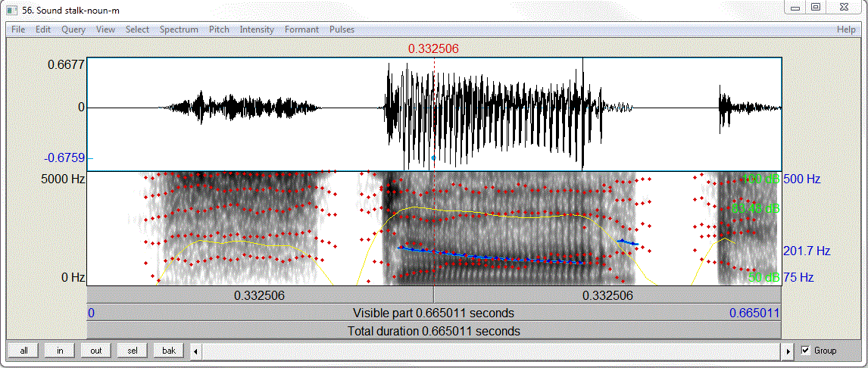Click the 5000 Hz spectrogram top label
Image resolution: width=868 pixels, height=368 pixels.
(63, 179)
